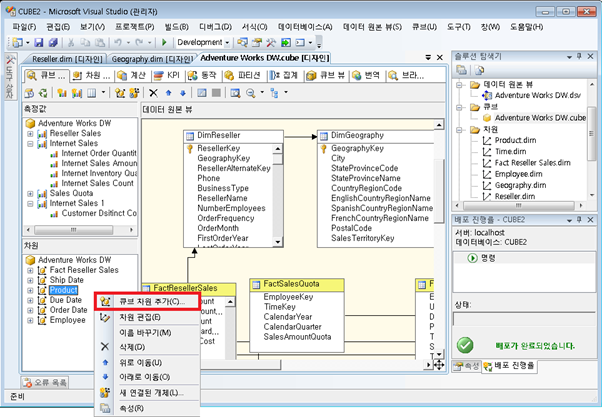This screenshot has width=602, height=417.
Task: Choose Delete (삭제) in context menu
Action: (x=148, y=347)
